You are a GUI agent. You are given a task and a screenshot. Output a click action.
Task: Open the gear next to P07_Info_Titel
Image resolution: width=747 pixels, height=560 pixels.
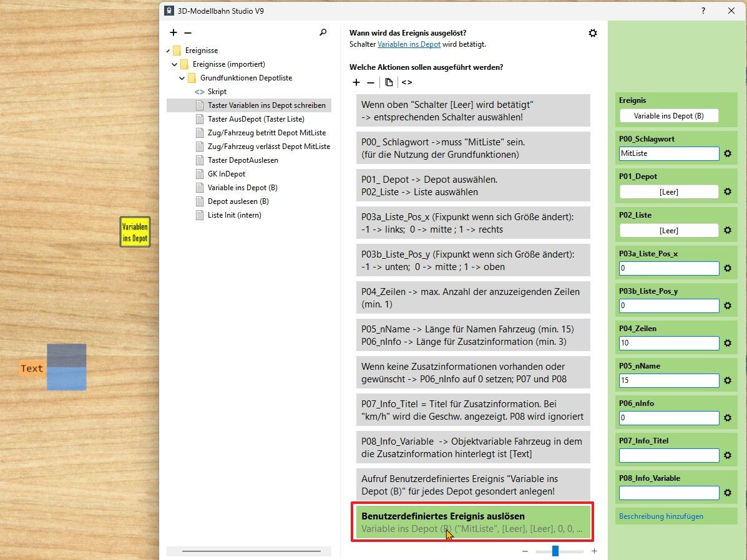[x=728, y=455]
